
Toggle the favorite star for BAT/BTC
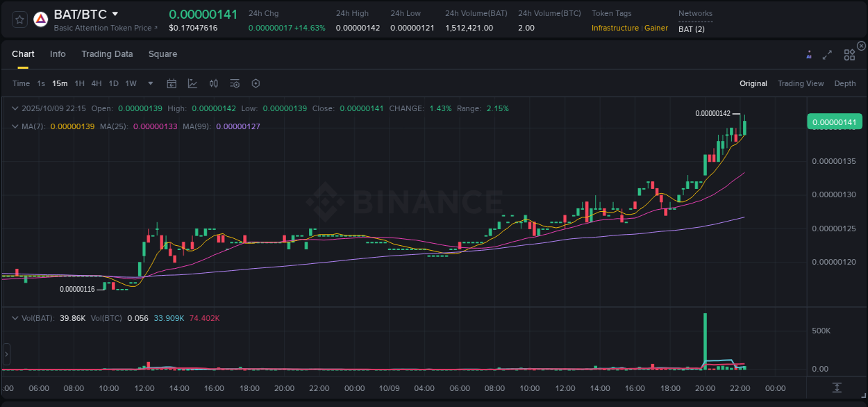point(19,19)
